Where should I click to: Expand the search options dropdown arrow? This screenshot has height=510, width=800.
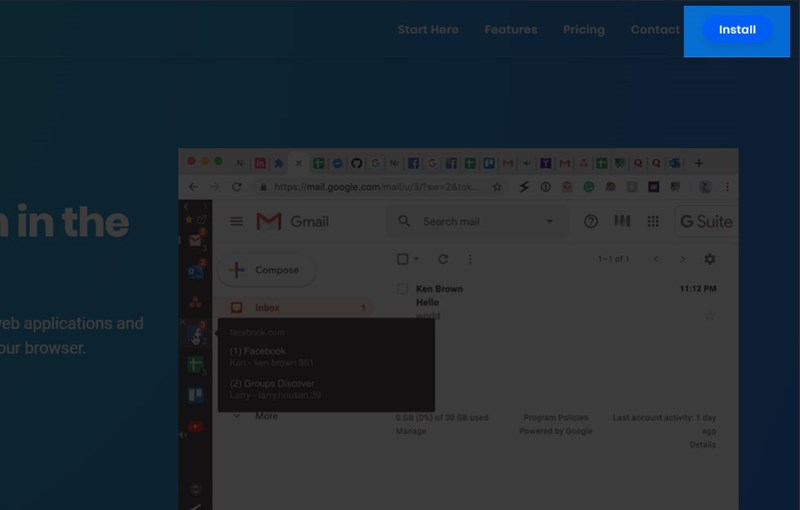tap(549, 221)
